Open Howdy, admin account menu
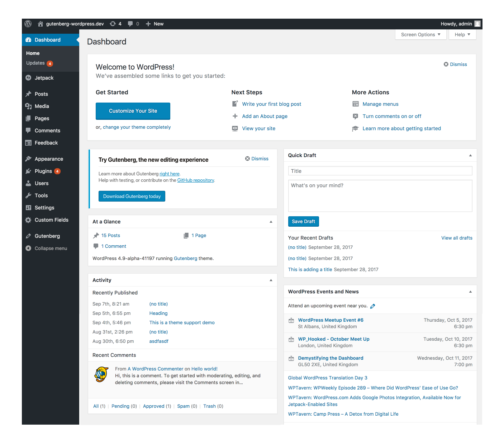Image resolution: width=504 pixels, height=444 pixels. tap(460, 24)
